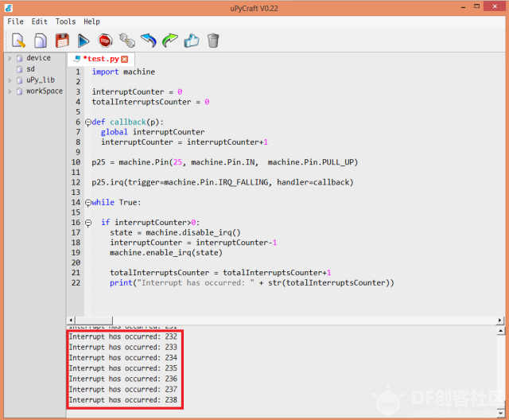
Task: Stop the running program
Action: point(105,41)
